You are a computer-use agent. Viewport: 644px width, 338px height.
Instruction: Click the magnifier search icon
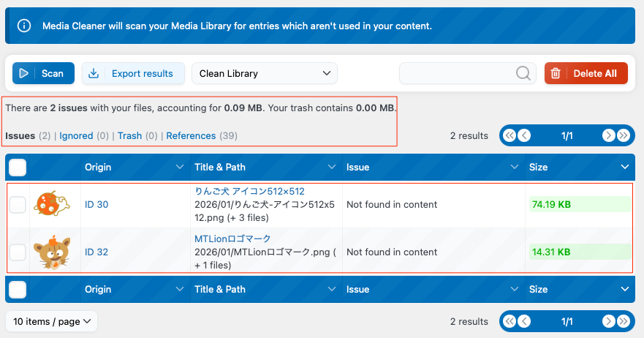point(523,73)
